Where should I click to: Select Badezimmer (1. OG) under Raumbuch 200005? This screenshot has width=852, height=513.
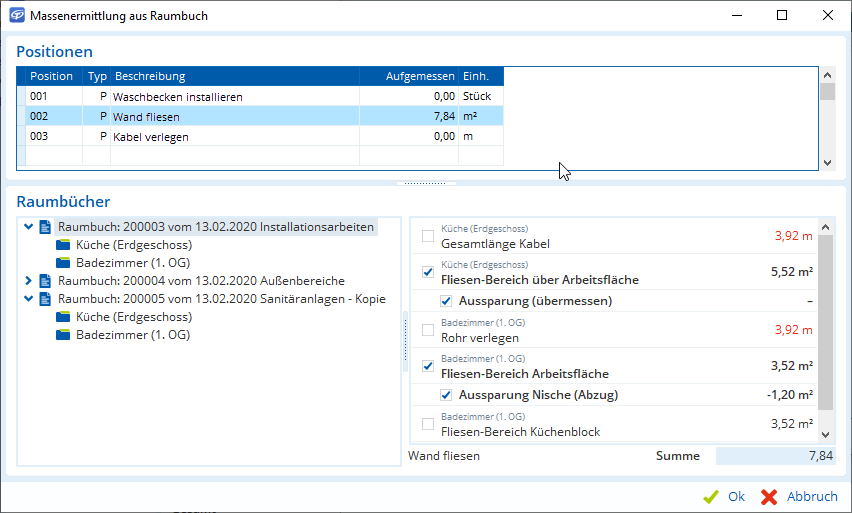(x=132, y=335)
